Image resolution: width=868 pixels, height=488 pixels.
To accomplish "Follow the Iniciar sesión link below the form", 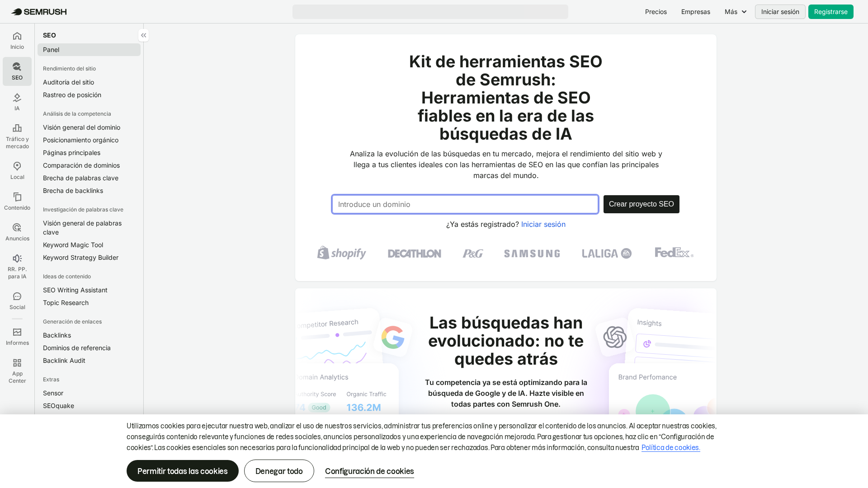I will (543, 224).
